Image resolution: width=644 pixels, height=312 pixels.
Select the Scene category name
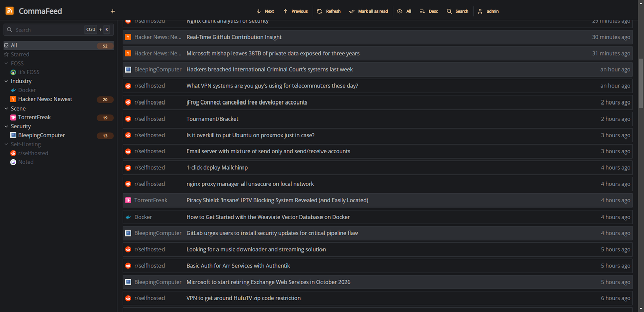point(18,109)
